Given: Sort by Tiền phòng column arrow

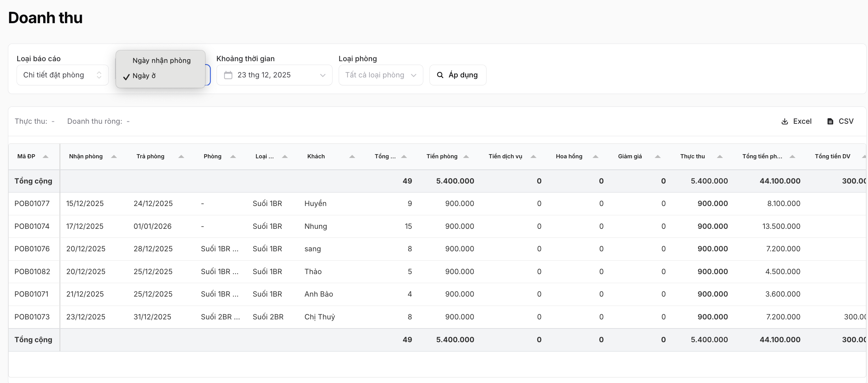Looking at the screenshot, I should [466, 157].
